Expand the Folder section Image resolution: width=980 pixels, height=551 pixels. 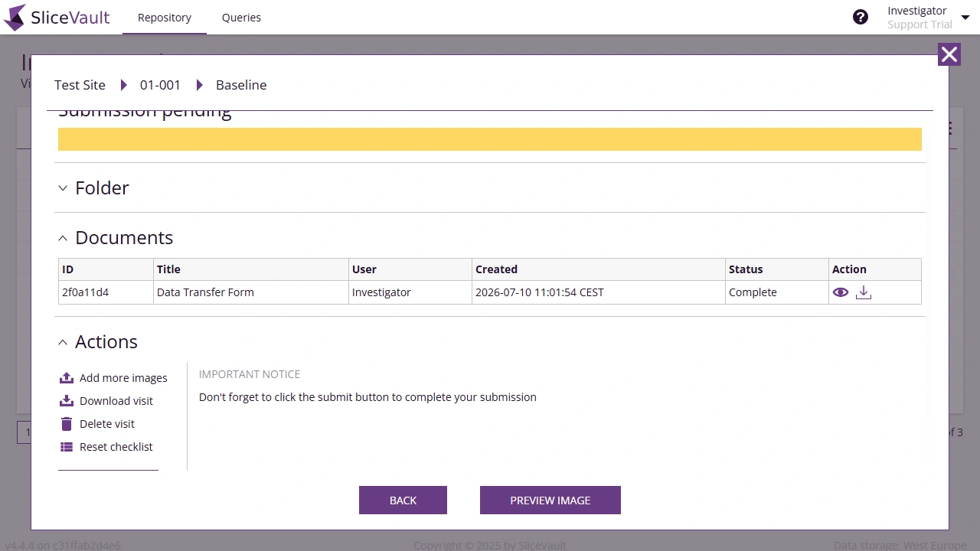click(63, 188)
